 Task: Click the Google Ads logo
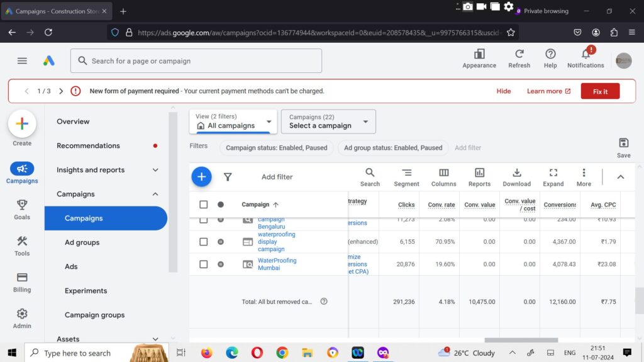click(x=49, y=61)
